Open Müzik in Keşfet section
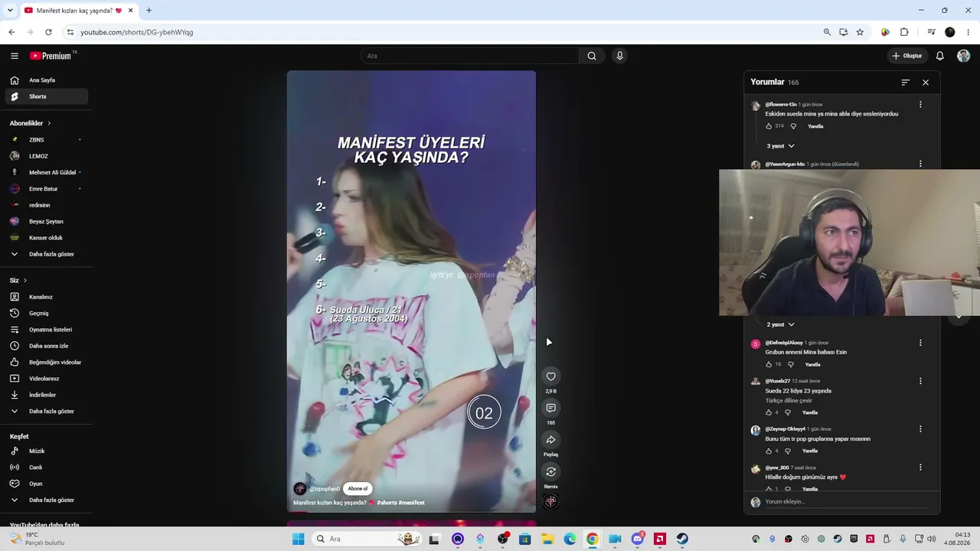The width and height of the screenshot is (980, 551). pyautogui.click(x=46, y=451)
